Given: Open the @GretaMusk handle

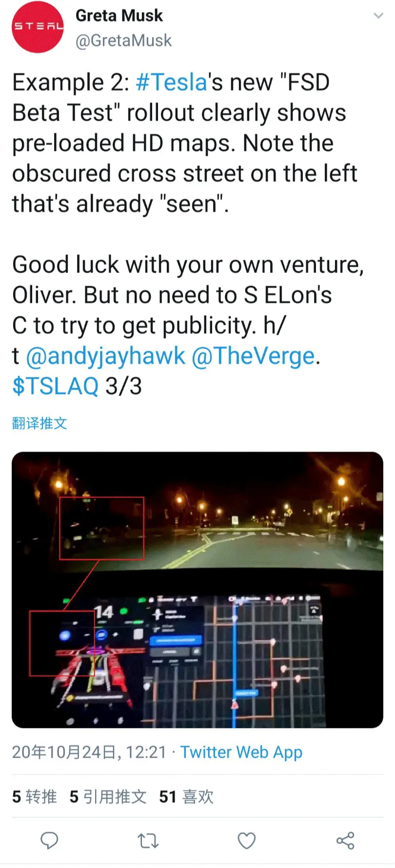Looking at the screenshot, I should (123, 41).
